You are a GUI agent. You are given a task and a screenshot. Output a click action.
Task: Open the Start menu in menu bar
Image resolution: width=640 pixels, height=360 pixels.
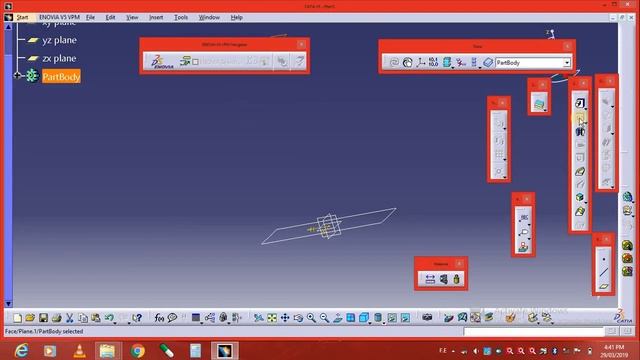[22, 17]
